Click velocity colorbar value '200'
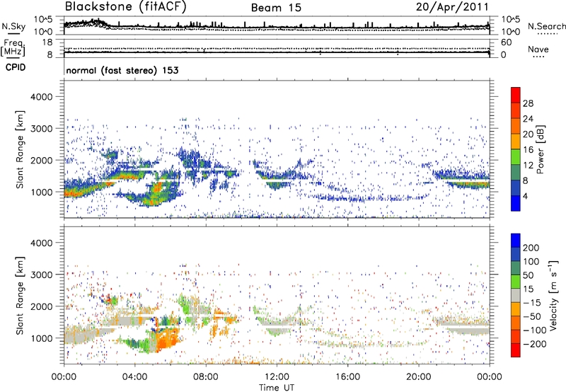566x392 pixels. pyautogui.click(x=531, y=248)
